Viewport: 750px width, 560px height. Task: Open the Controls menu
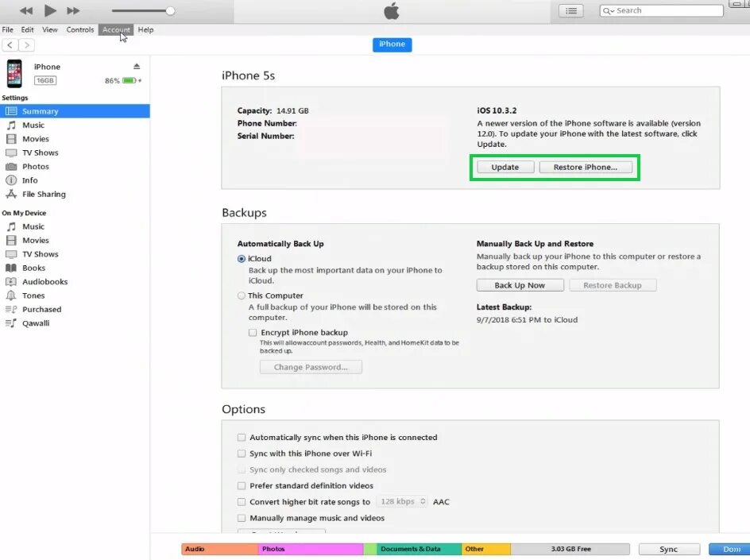[x=80, y=29]
